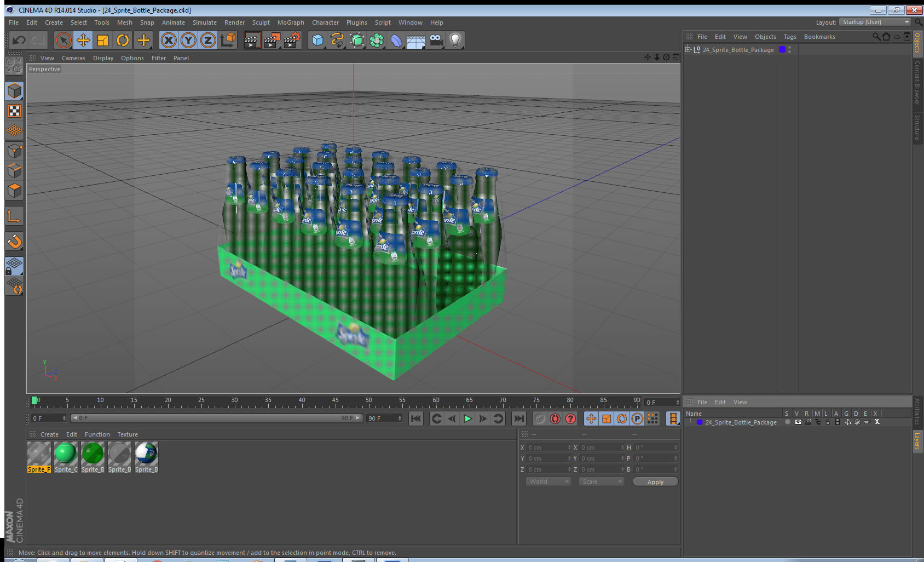Select the Sprite_C green material swatch
Image resolution: width=924 pixels, height=562 pixels.
click(x=66, y=457)
